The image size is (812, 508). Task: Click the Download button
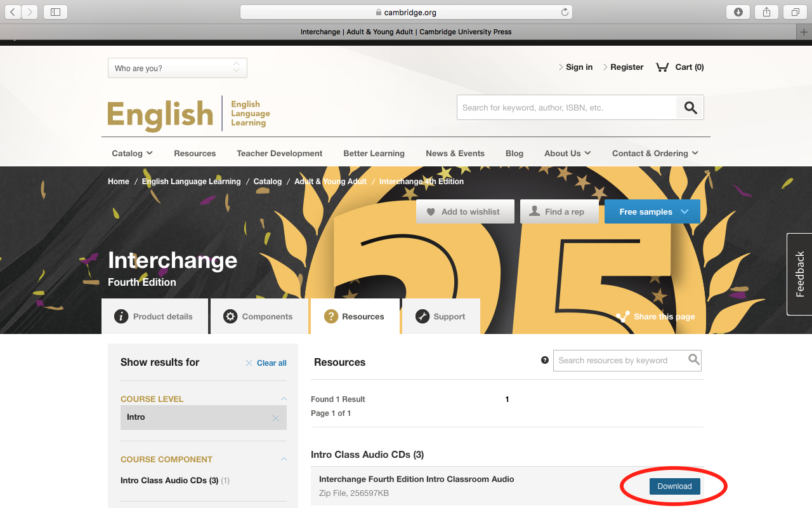(x=674, y=486)
